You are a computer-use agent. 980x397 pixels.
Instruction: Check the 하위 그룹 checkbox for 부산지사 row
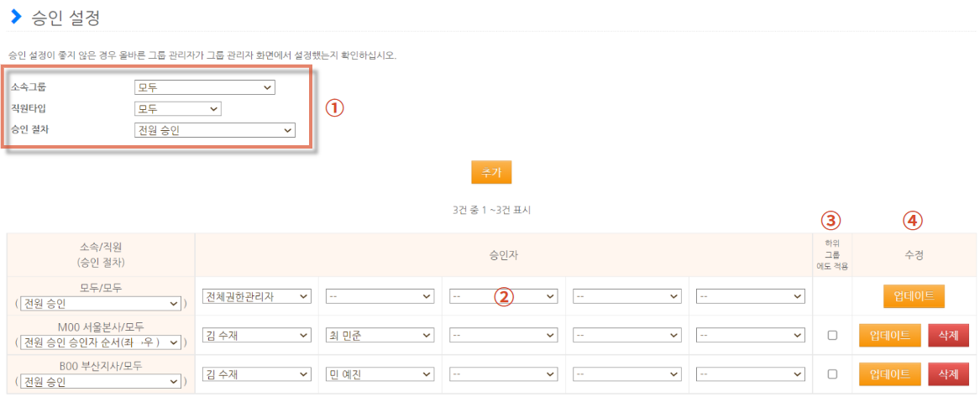point(832,373)
